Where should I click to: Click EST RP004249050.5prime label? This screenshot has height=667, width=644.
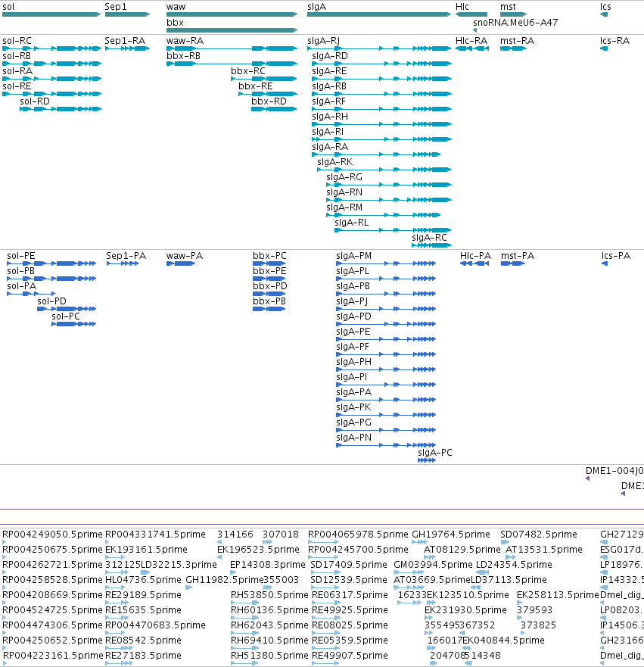(x=52, y=535)
